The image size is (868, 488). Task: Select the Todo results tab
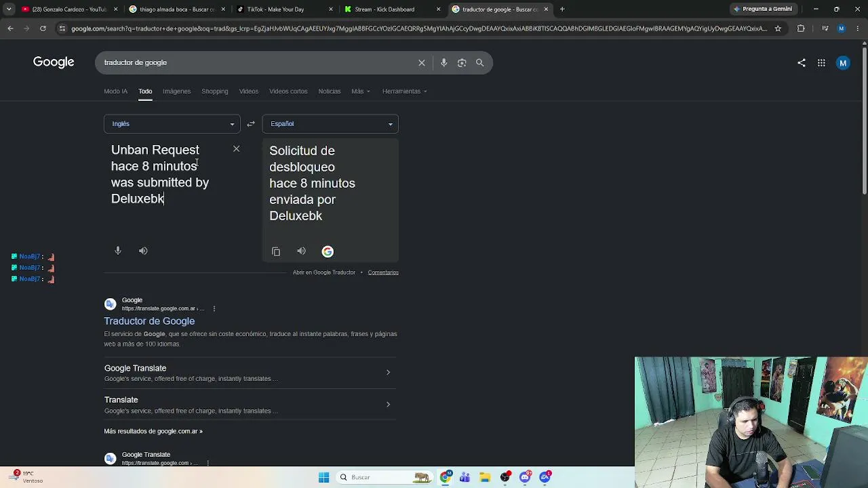pyautogui.click(x=145, y=91)
